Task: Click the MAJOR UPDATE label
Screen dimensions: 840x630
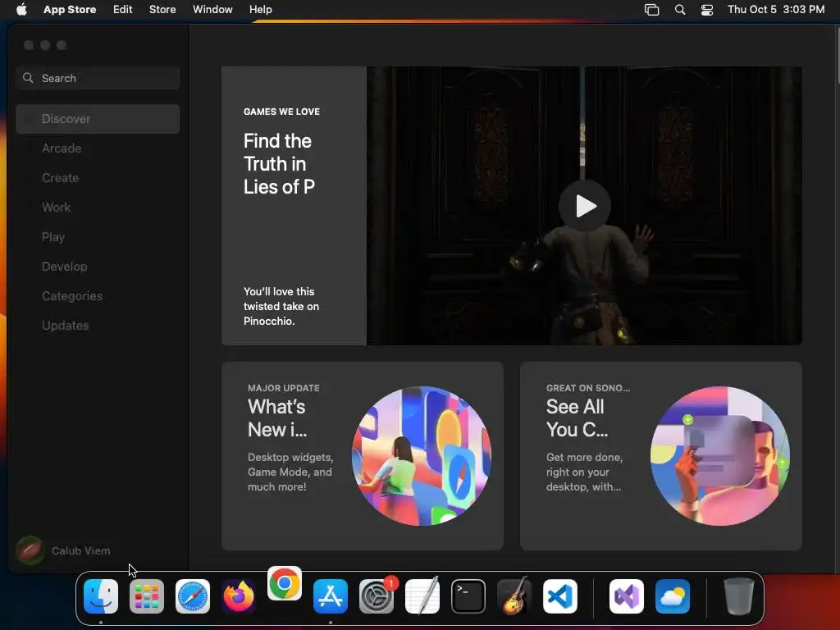Action: click(283, 388)
